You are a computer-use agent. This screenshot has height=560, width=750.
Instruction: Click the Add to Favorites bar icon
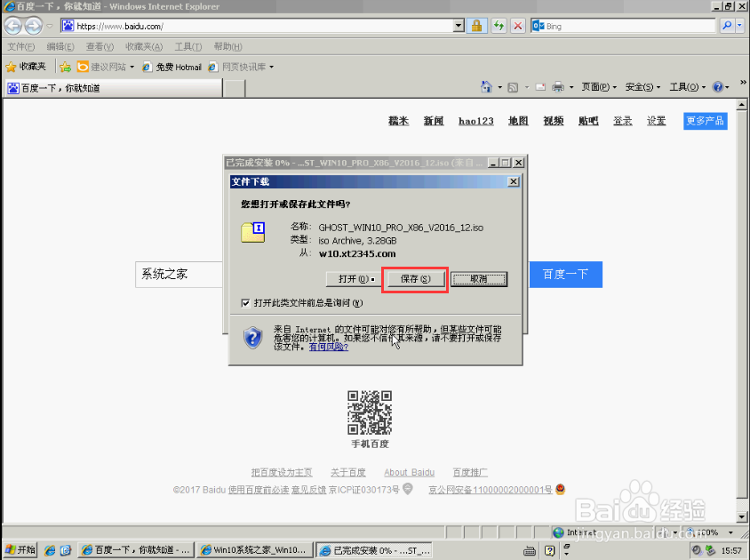tap(66, 67)
